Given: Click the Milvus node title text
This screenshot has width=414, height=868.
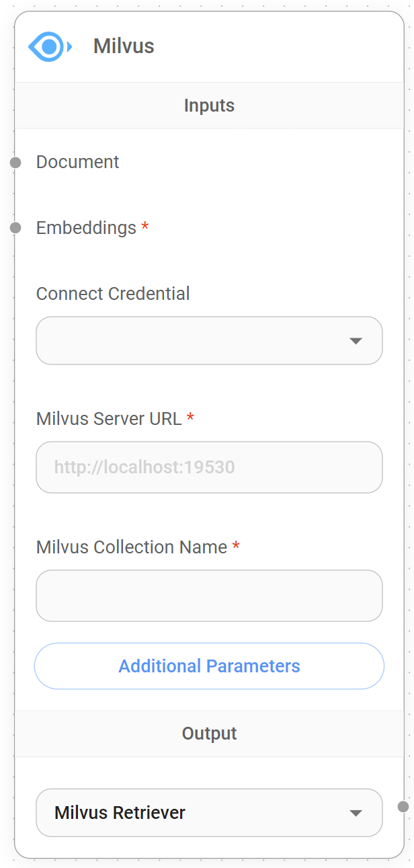Looking at the screenshot, I should (124, 46).
